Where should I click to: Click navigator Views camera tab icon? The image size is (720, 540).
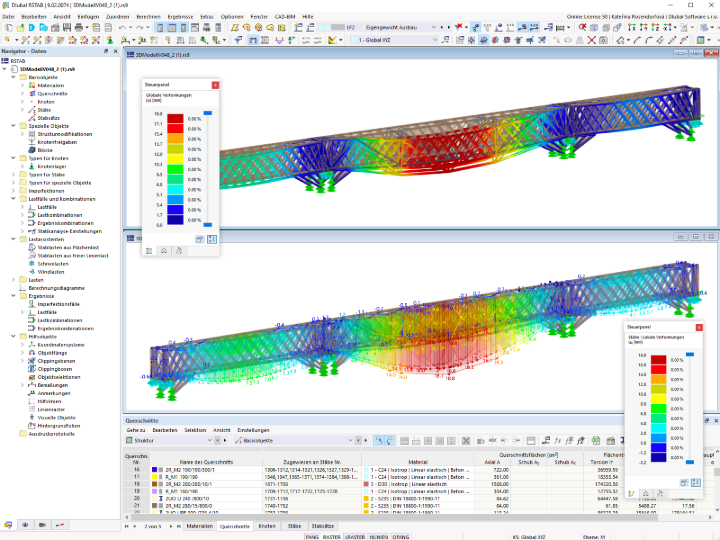coord(42,524)
